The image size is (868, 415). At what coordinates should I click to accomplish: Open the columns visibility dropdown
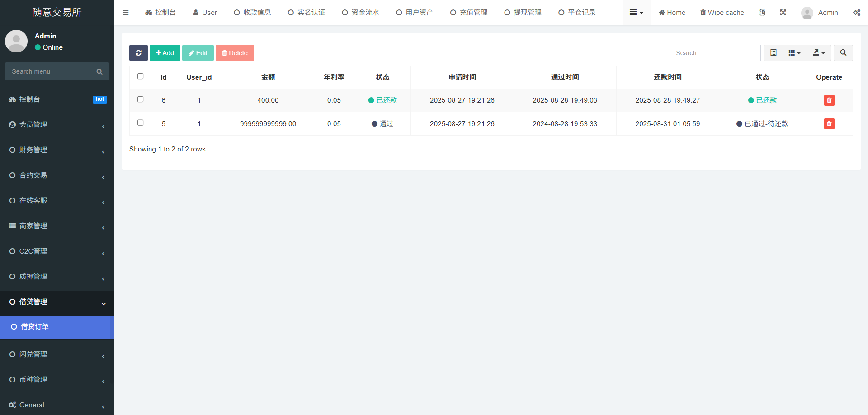click(794, 53)
